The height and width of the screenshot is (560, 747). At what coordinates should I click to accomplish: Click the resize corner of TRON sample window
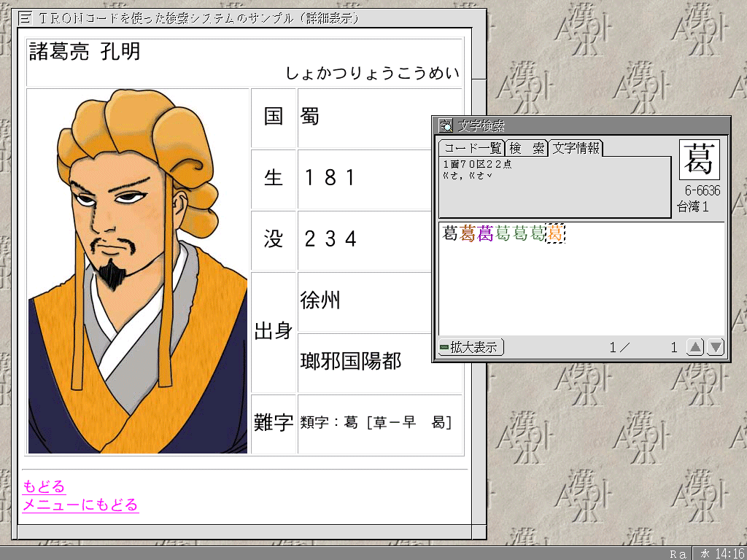pos(479,534)
